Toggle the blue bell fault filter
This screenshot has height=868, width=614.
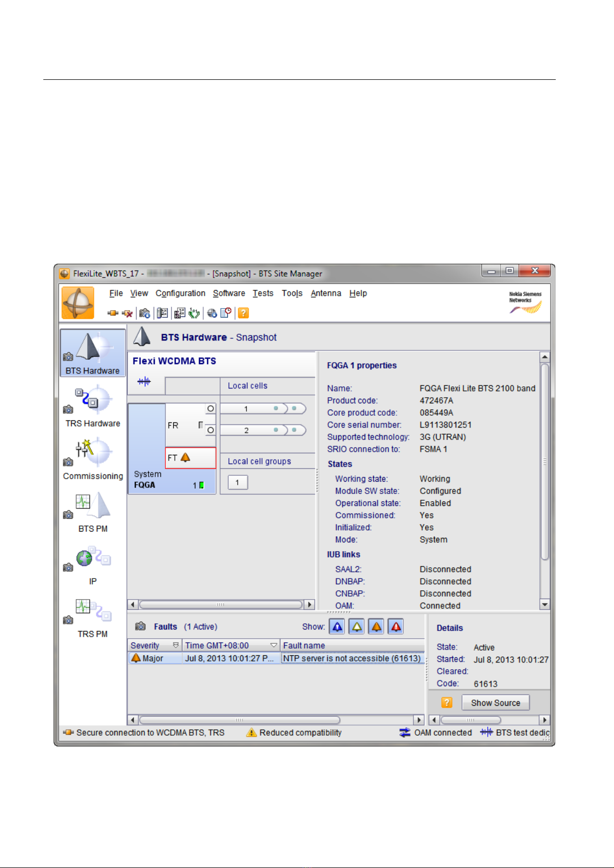pyautogui.click(x=337, y=626)
